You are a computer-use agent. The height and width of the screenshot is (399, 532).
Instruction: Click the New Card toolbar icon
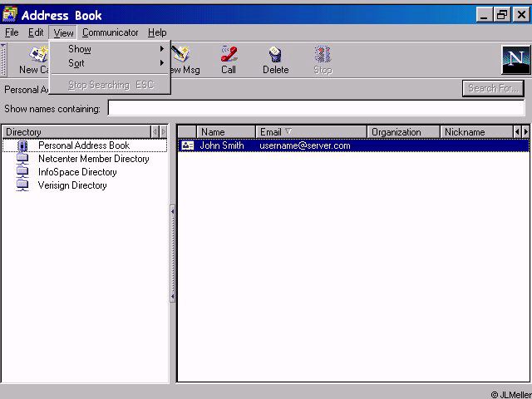click(39, 54)
